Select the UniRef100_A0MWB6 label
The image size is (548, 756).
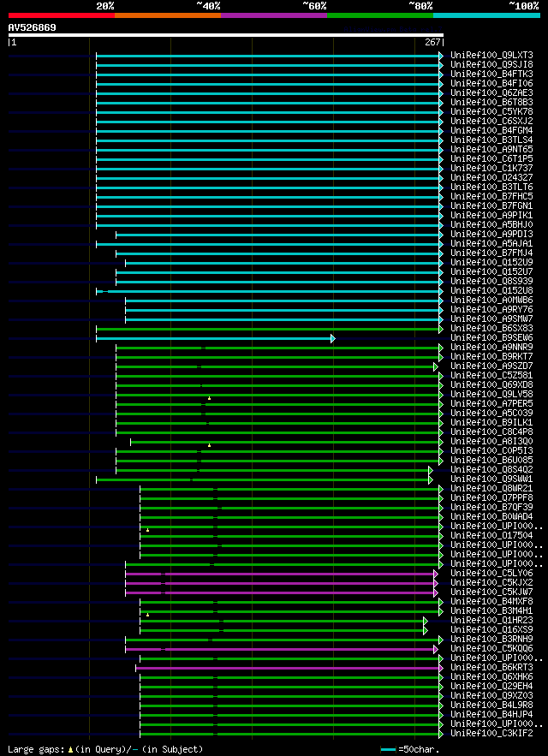[x=491, y=301]
